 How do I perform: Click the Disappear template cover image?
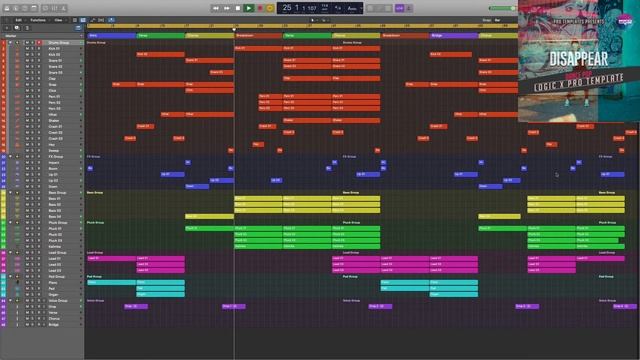point(579,61)
